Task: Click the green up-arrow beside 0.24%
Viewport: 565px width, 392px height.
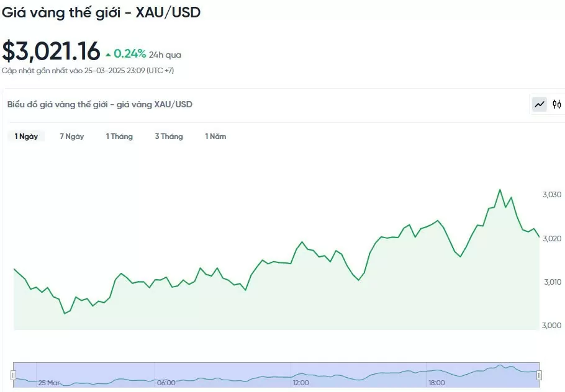Action: coord(108,55)
